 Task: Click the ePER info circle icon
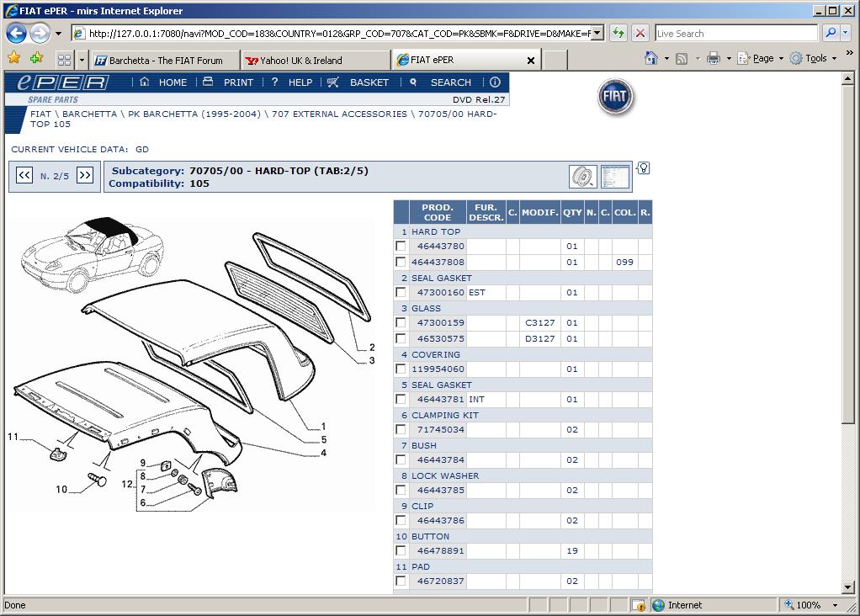(x=496, y=82)
